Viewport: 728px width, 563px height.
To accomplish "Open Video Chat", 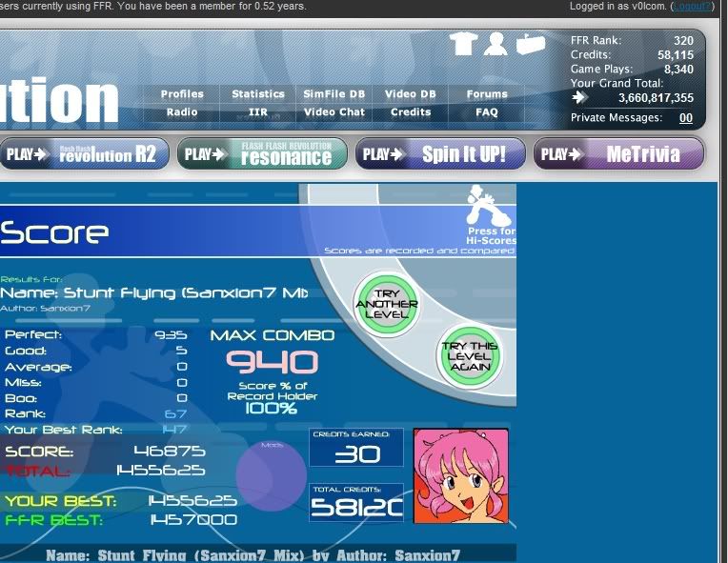I will (x=334, y=112).
